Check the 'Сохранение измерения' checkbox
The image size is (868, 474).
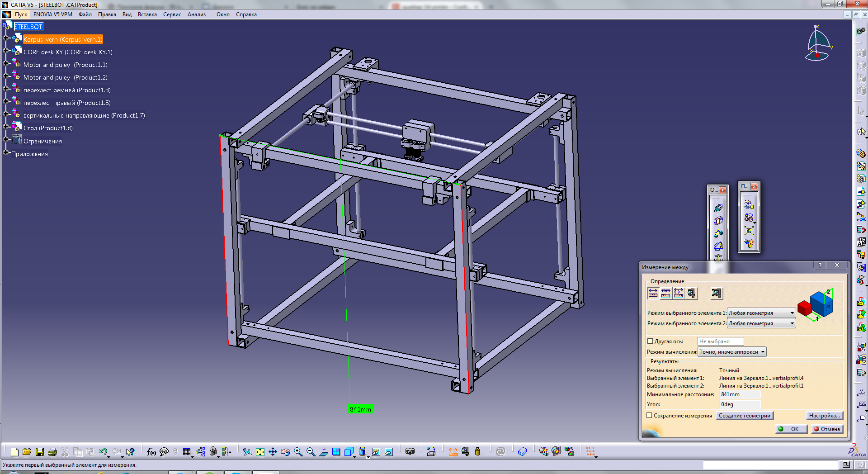649,416
